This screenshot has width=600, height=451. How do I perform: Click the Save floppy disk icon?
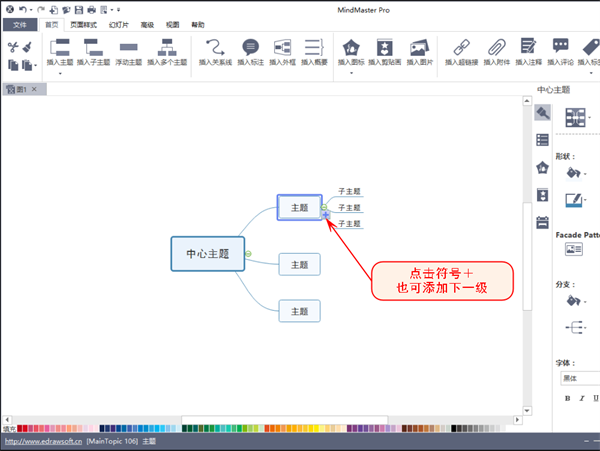pyautogui.click(x=79, y=10)
